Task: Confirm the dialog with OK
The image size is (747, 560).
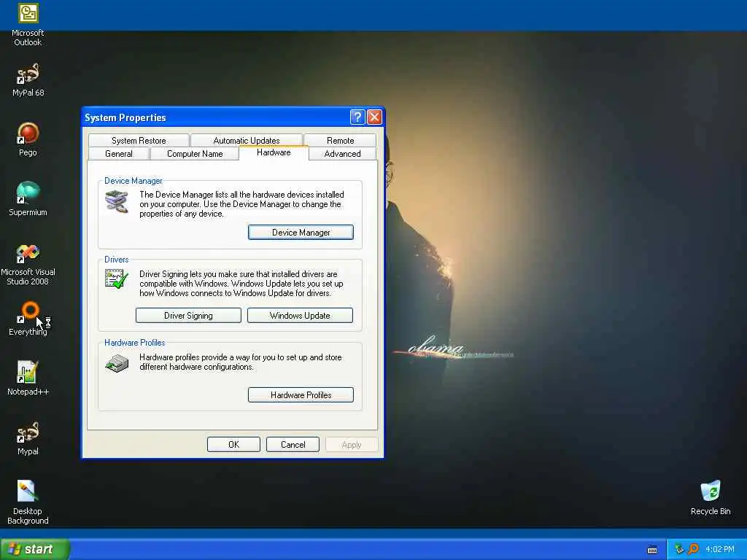Action: point(233,445)
